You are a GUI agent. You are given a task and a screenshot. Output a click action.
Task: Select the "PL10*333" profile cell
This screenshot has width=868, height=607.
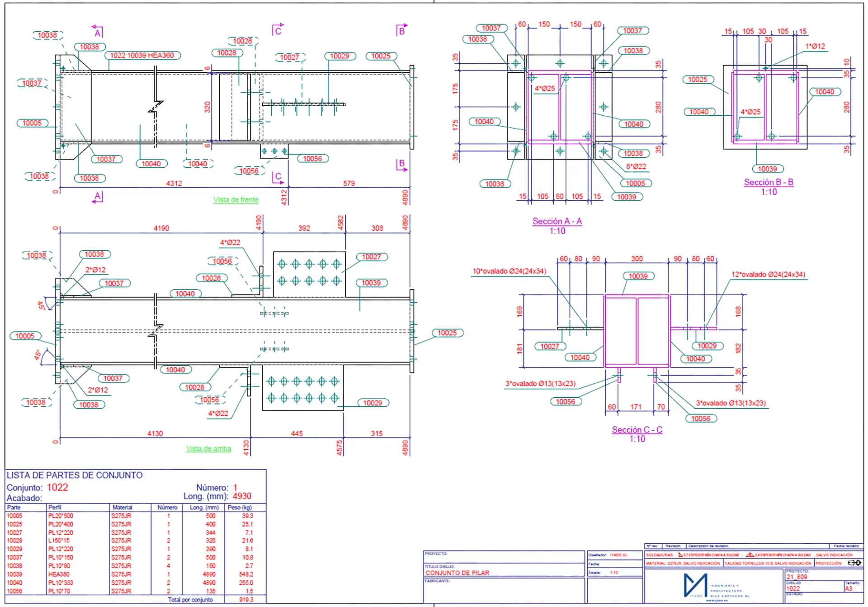point(61,583)
